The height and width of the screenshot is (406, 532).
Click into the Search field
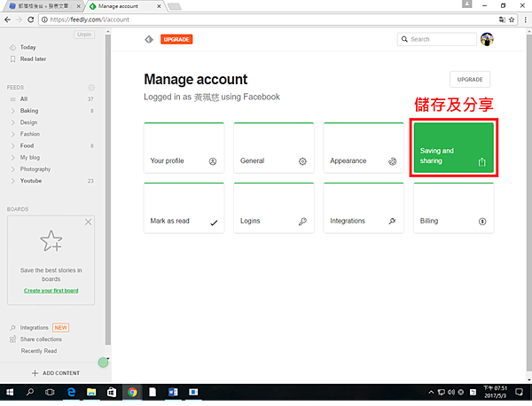coord(437,39)
